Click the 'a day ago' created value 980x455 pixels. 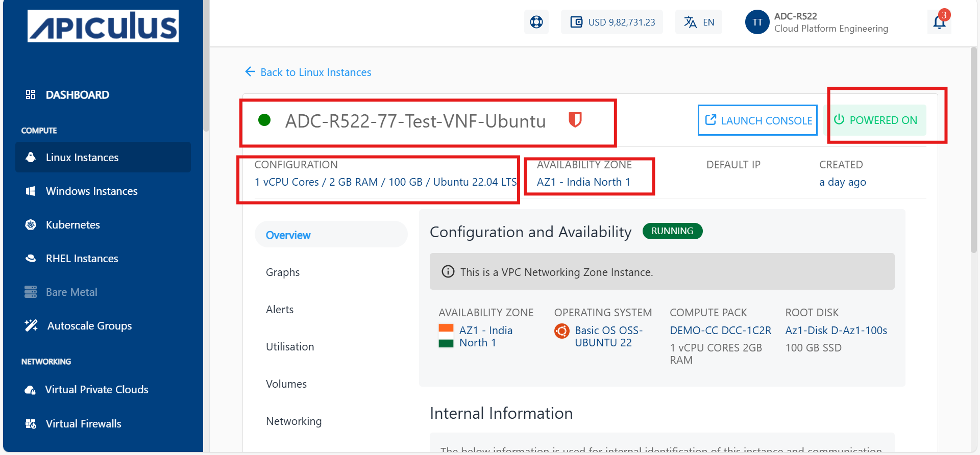click(x=843, y=182)
